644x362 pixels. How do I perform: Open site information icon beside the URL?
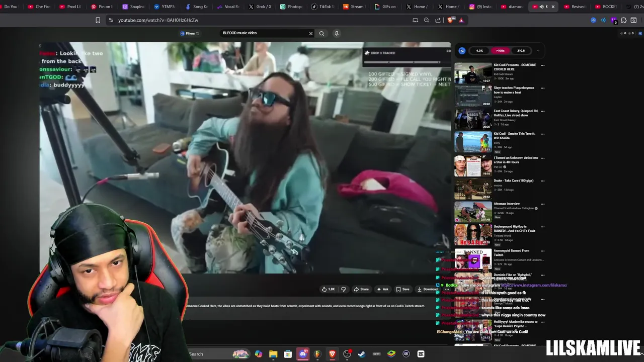pyautogui.click(x=111, y=20)
